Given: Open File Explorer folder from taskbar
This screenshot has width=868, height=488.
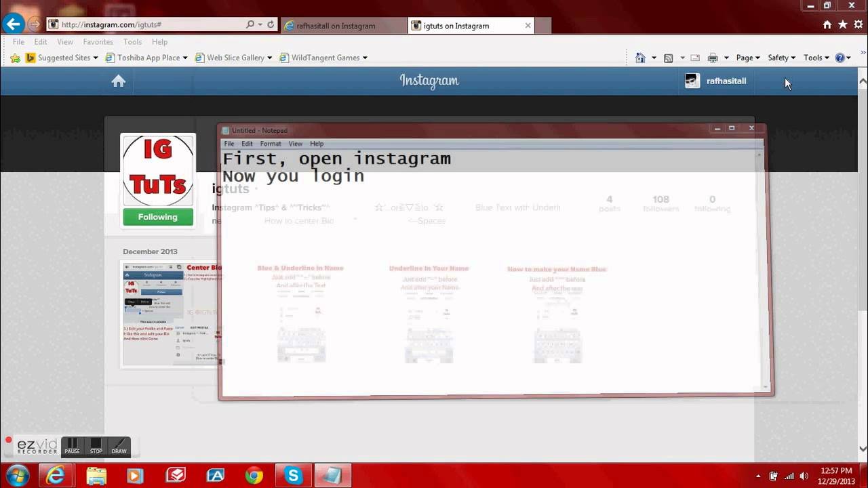Looking at the screenshot, I should click(x=96, y=476).
